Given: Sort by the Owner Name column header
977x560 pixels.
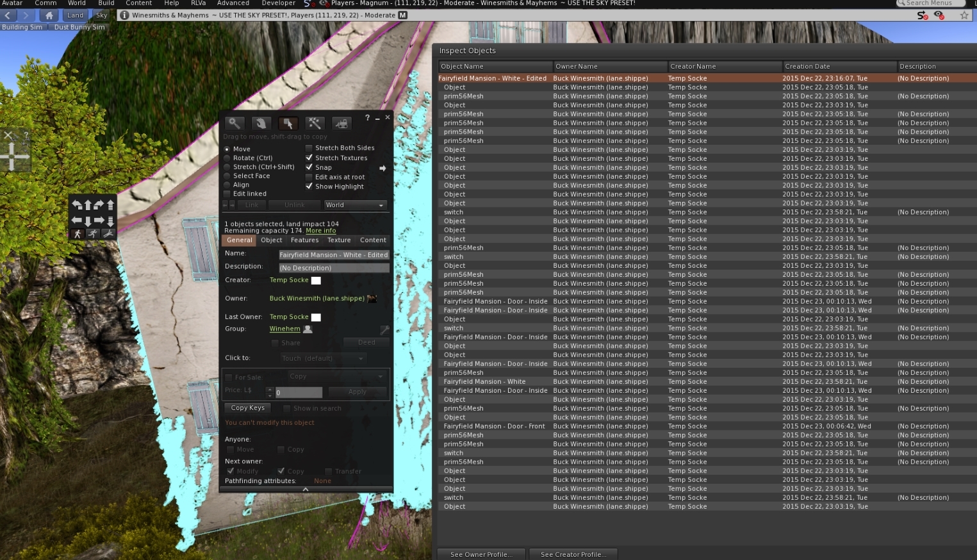Looking at the screenshot, I should [610, 67].
